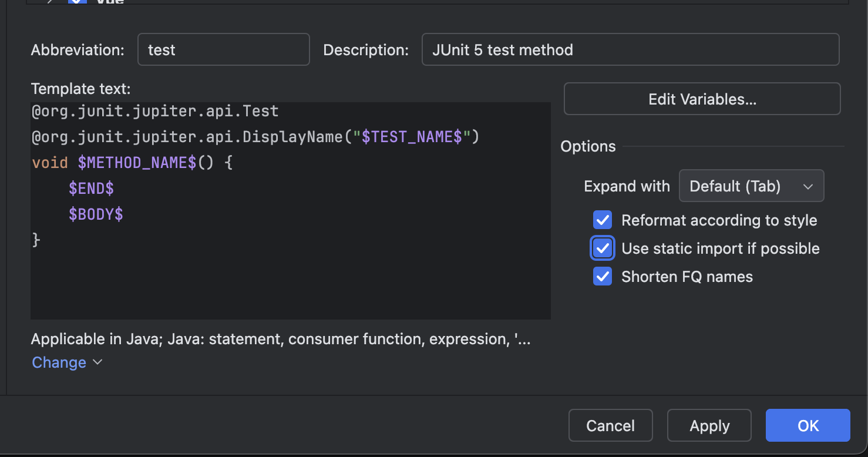This screenshot has height=457, width=868.
Task: Confirm the dialog with OK
Action: tap(808, 425)
